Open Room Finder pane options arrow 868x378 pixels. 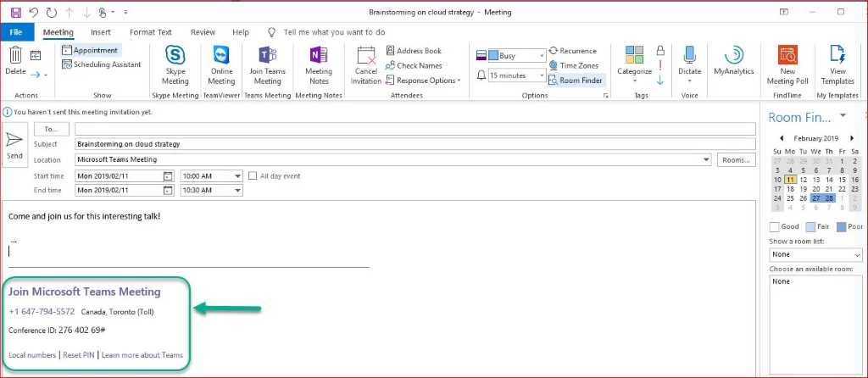pos(843,115)
